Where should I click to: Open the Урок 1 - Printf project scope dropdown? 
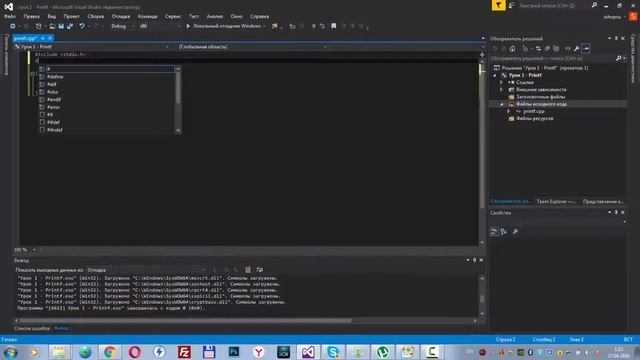coord(92,47)
